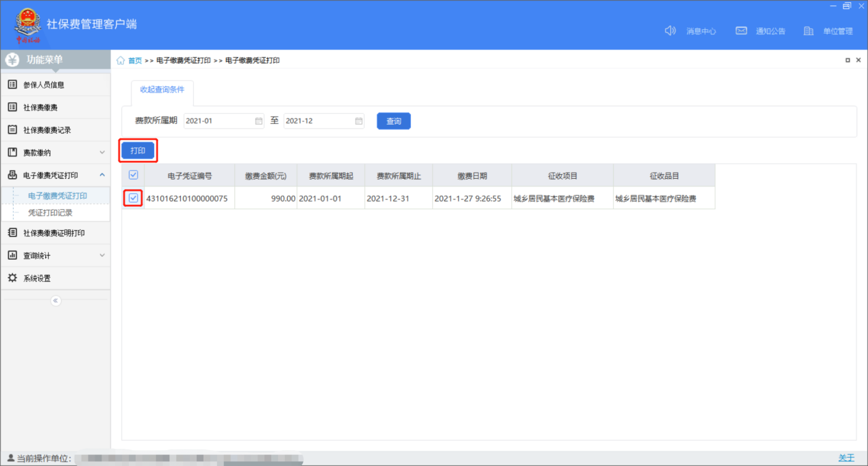Click the 通知公告 envelope icon
Image resolution: width=868 pixels, height=466 pixels.
click(x=741, y=31)
